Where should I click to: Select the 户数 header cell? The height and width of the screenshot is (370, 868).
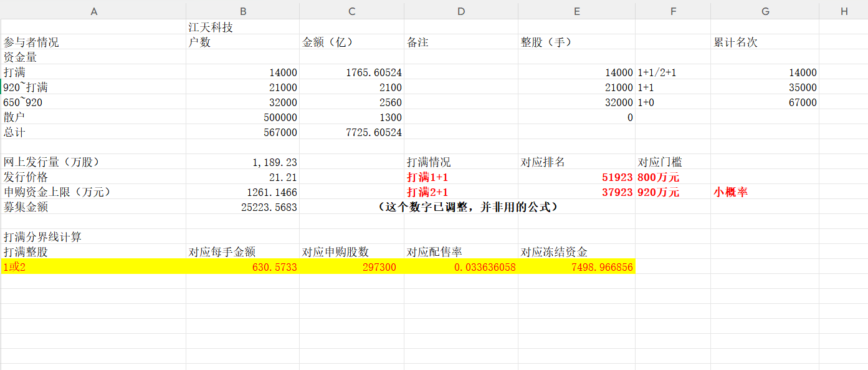pyautogui.click(x=242, y=42)
